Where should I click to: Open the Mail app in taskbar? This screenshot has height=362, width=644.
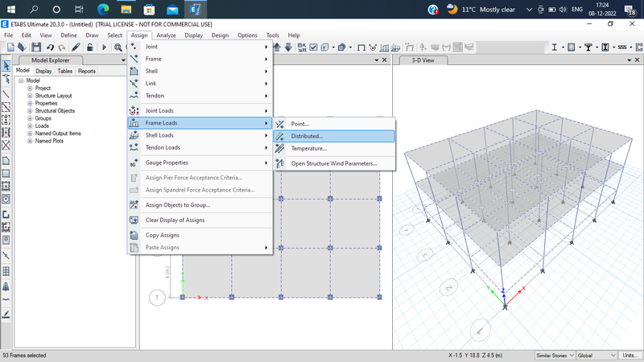172,9
